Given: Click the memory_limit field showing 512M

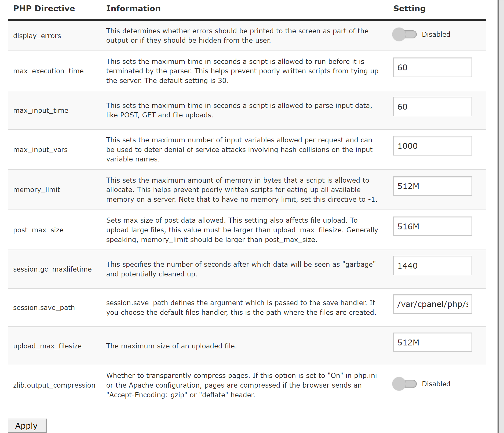Looking at the screenshot, I should [432, 186].
